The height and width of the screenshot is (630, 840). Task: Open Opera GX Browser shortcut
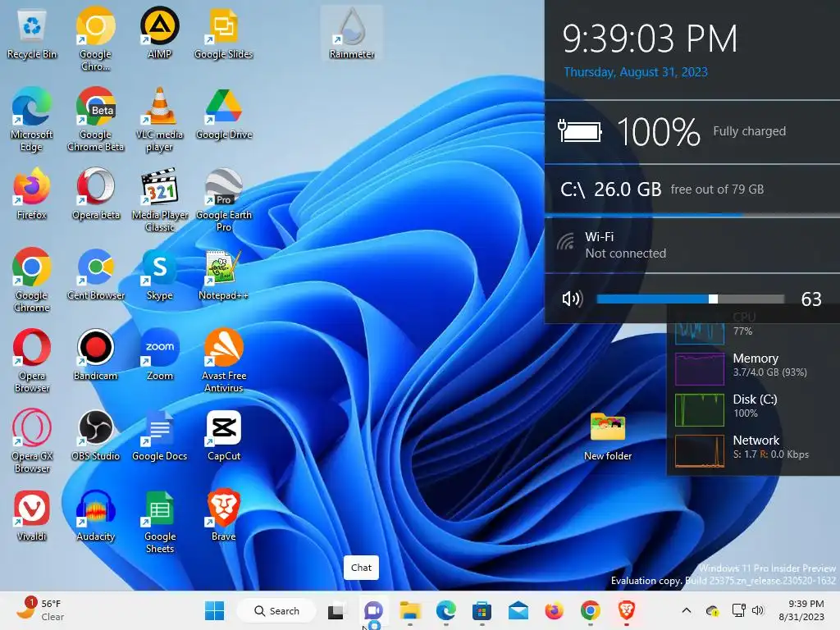pos(32,442)
